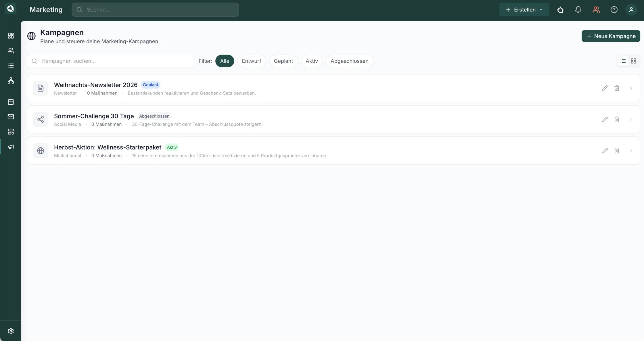Edit the Weihnachts-Newsletter 2026 campaign
The width and height of the screenshot is (644, 341).
point(605,88)
